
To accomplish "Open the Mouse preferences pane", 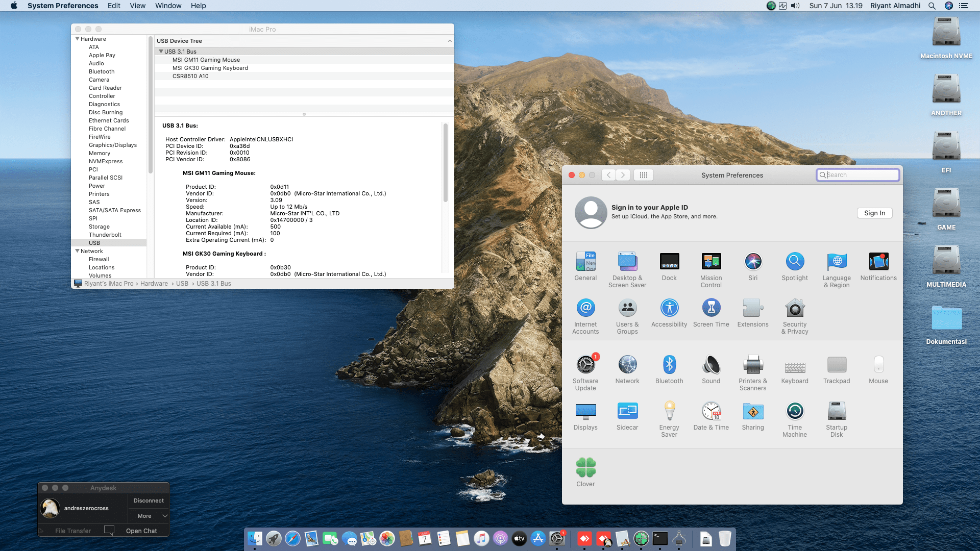I will tap(878, 369).
